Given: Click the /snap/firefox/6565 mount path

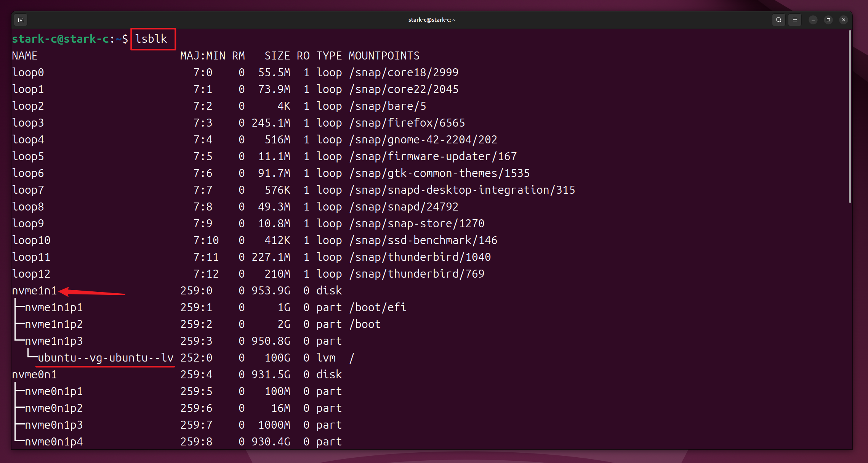Looking at the screenshot, I should pos(407,123).
